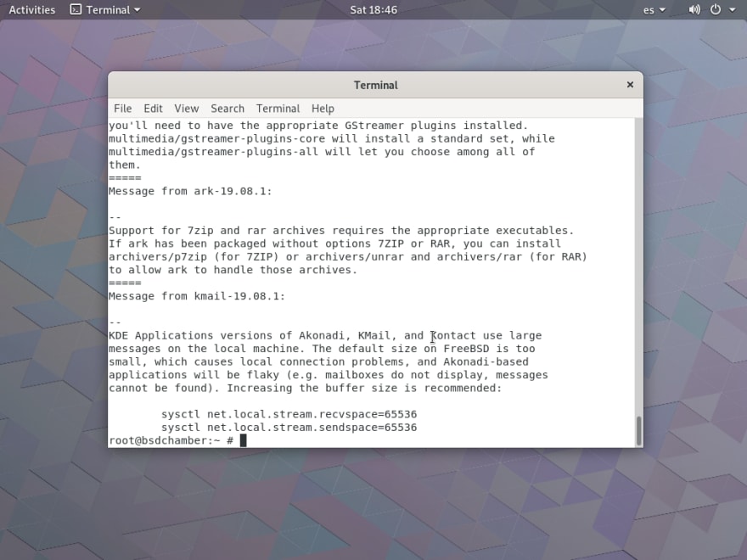747x560 pixels.
Task: Open the Terminal app menu in top bar
Action: 105,9
